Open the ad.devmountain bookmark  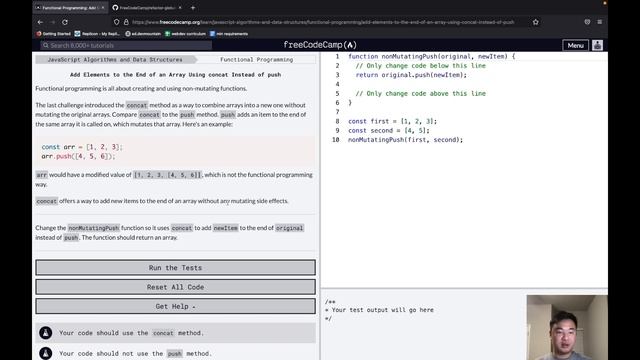coord(143,34)
